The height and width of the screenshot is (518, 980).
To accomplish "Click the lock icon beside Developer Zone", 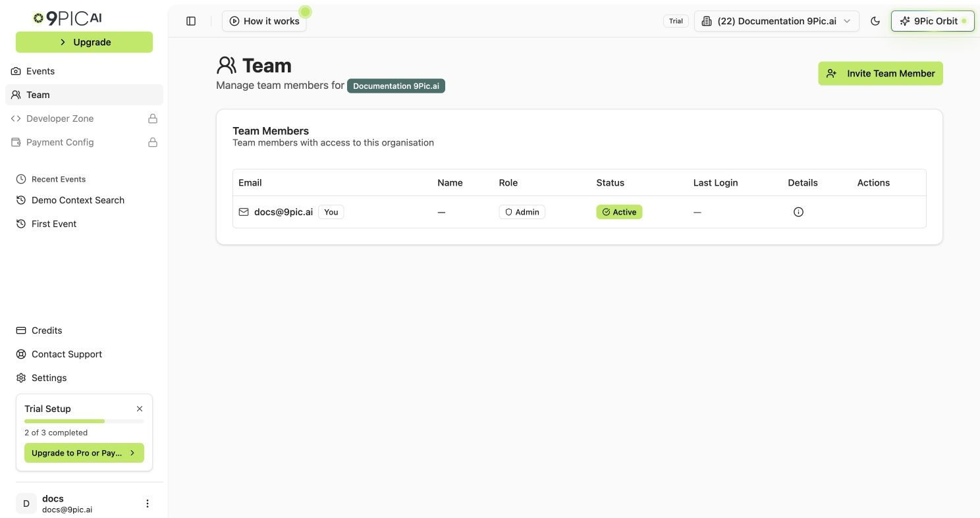I will (153, 118).
